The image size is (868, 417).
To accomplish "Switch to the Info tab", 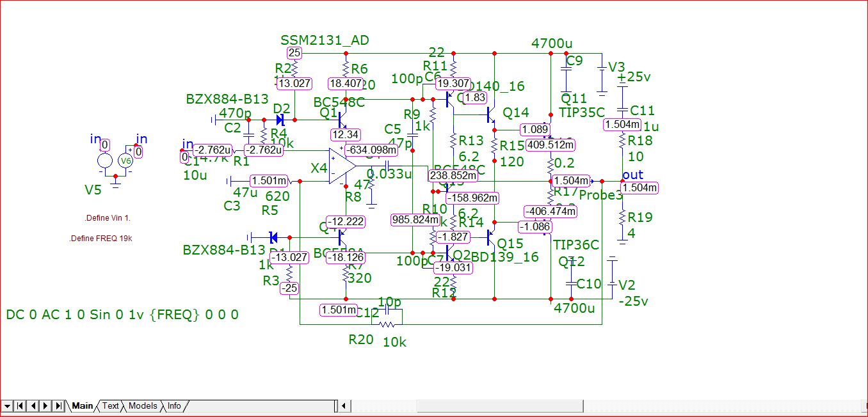I will click(174, 405).
